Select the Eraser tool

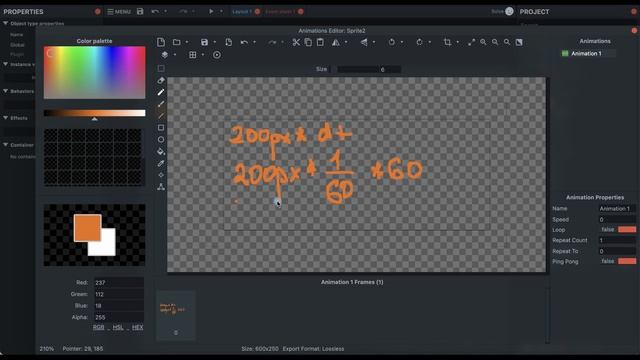click(x=161, y=80)
